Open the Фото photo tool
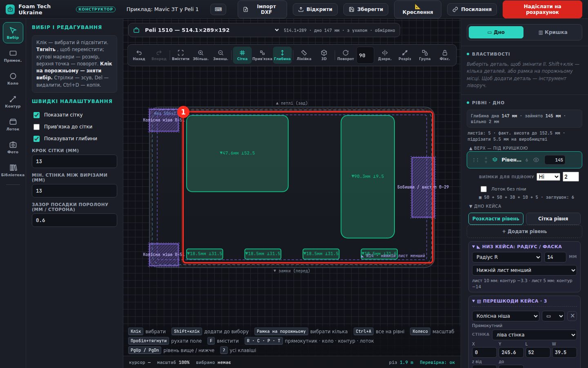This screenshot has height=368, width=588. (13, 148)
